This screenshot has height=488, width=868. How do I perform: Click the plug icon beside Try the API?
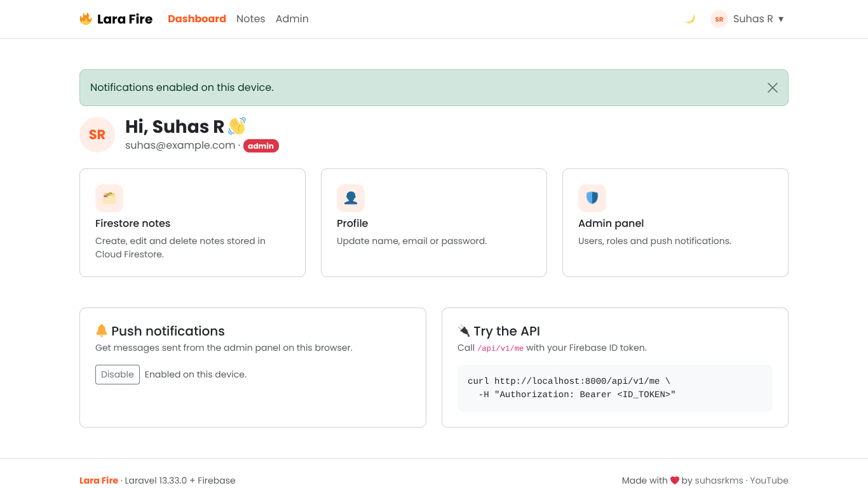pyautogui.click(x=464, y=330)
